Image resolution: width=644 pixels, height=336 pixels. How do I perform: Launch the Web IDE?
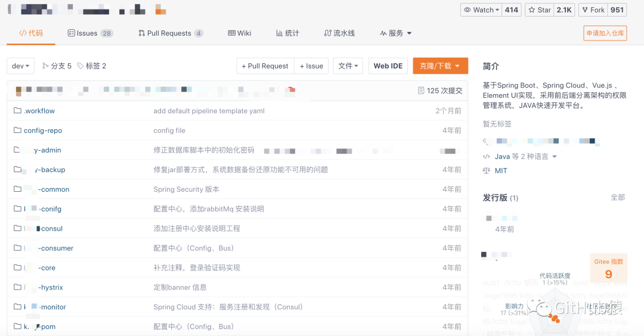(388, 66)
